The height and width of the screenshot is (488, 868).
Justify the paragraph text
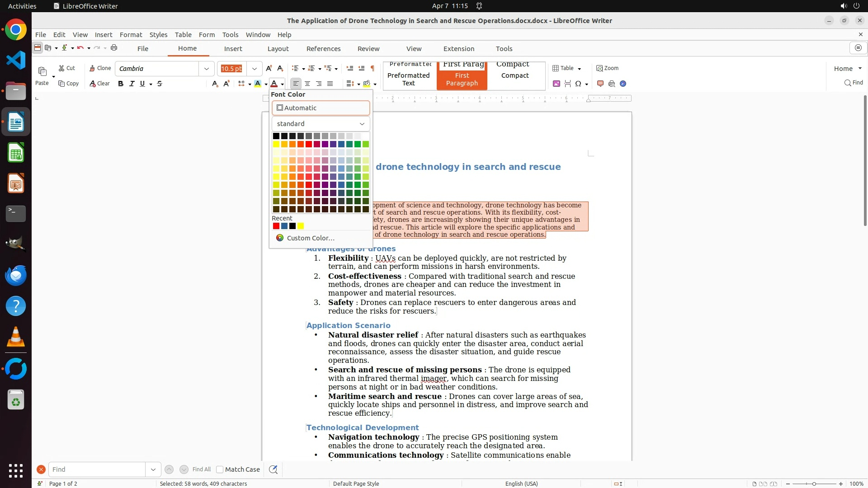(330, 84)
